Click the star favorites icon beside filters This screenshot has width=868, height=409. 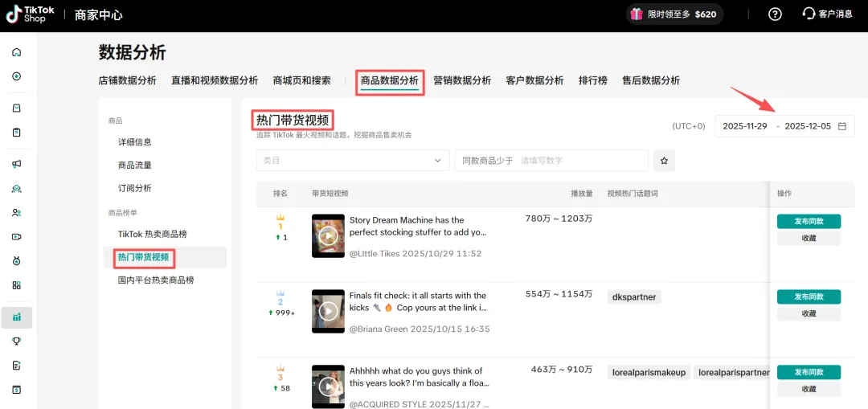(664, 161)
